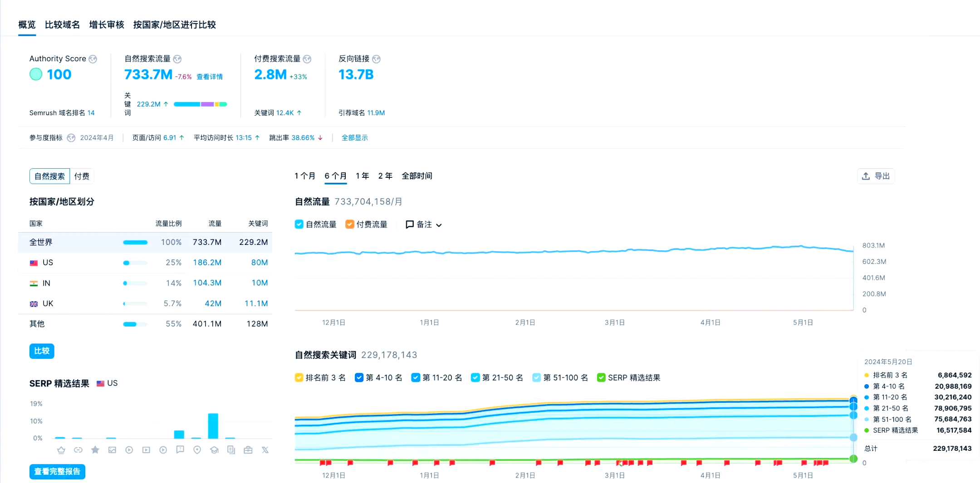The height and width of the screenshot is (483, 980).
Task: Switch to the 增长审核 tab
Action: tap(107, 25)
